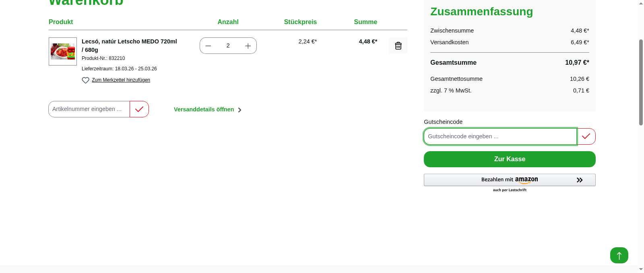Click the Produkt column header

click(60, 22)
